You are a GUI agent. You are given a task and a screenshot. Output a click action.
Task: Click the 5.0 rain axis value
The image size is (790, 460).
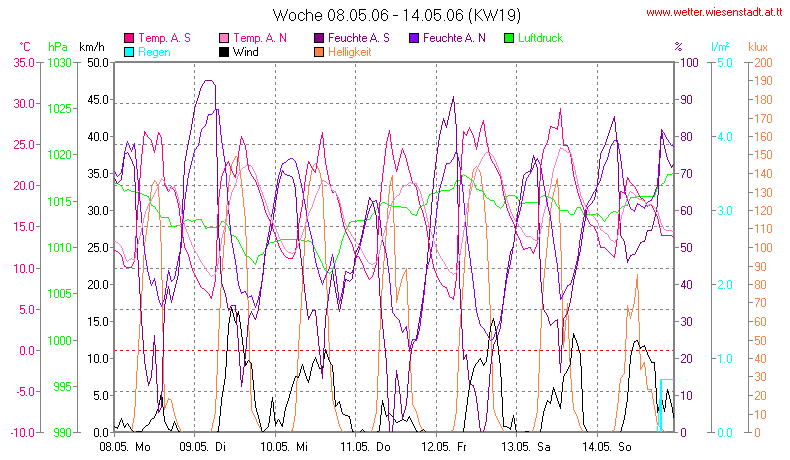pos(725,62)
